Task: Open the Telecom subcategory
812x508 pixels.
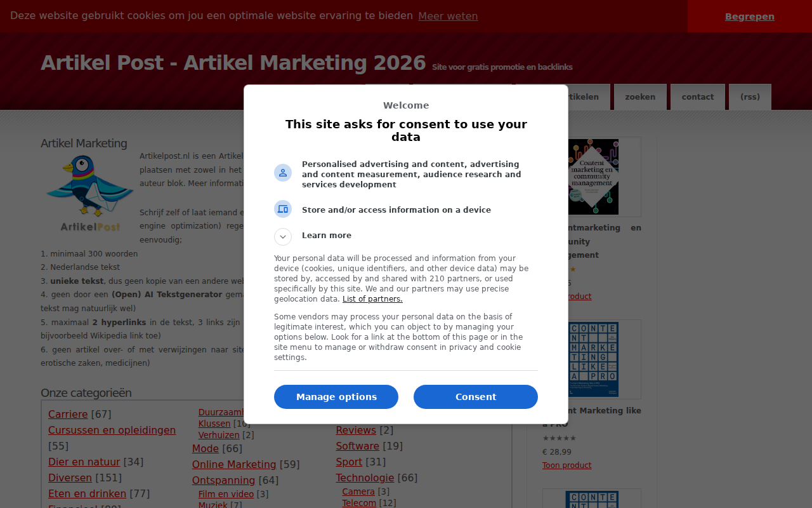Action: coord(359,503)
